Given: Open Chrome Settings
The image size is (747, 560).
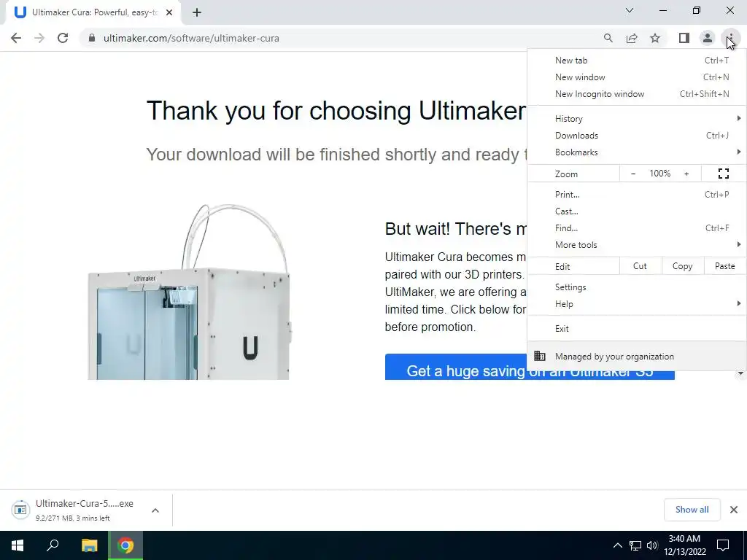Looking at the screenshot, I should click(636, 287).
